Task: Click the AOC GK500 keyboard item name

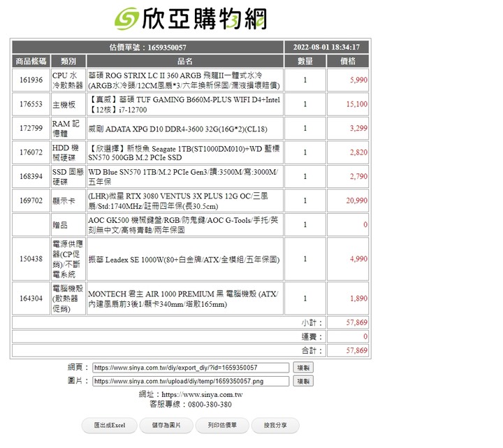Action: click(183, 224)
